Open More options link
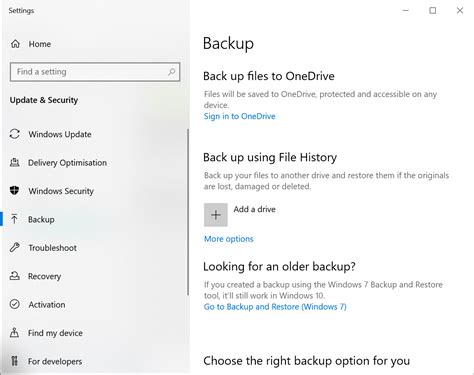This screenshot has height=375, width=474. pyautogui.click(x=229, y=239)
